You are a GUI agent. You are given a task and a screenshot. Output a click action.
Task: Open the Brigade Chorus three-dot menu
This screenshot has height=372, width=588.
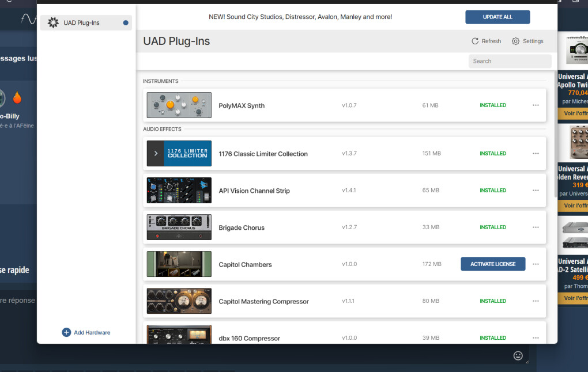[536, 227]
